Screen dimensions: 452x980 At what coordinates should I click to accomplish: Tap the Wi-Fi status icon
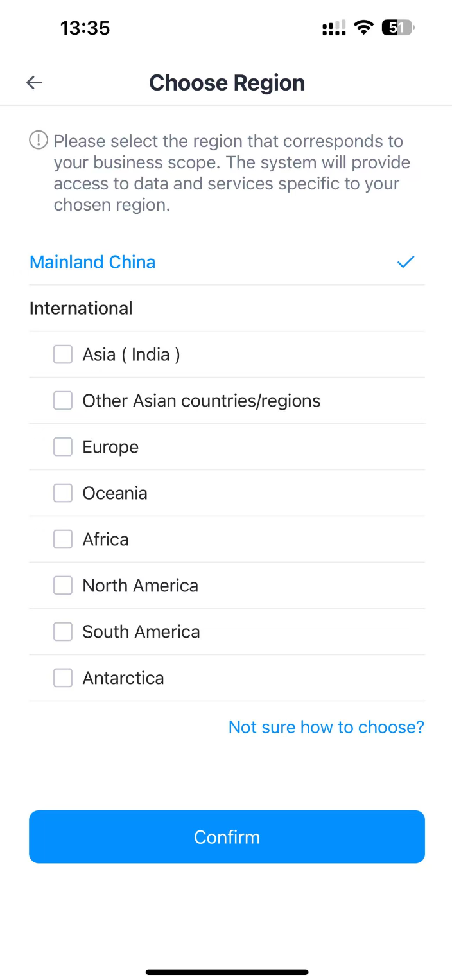[x=363, y=28]
